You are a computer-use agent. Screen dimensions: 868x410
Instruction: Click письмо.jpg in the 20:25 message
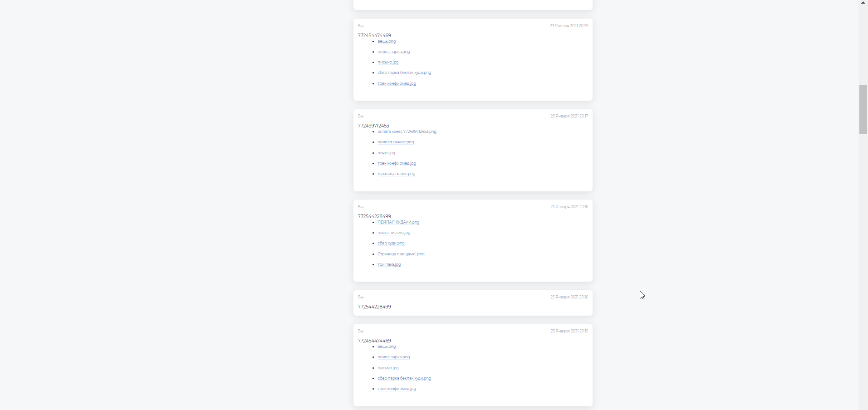click(388, 62)
